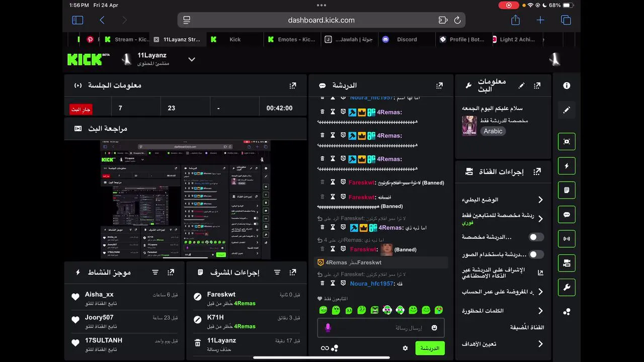Click the red live status badge (جار البث)
Screen dimensions: 644x362
(x=81, y=109)
